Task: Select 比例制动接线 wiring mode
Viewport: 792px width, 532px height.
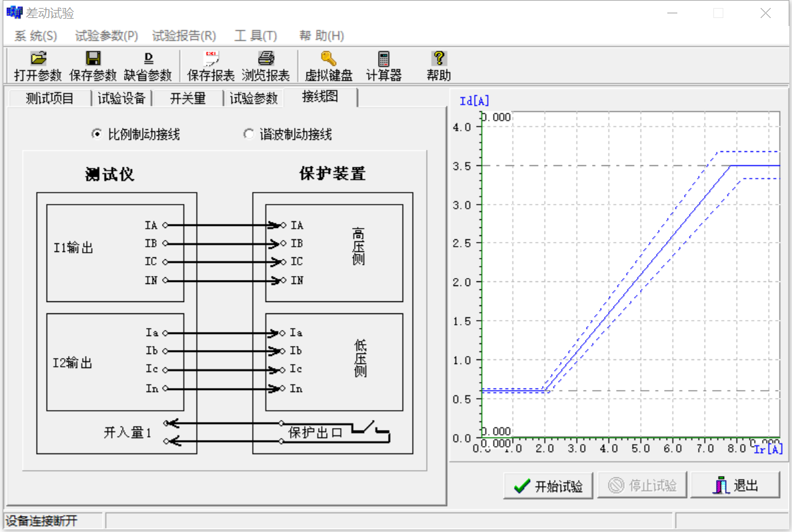Action: coord(97,133)
